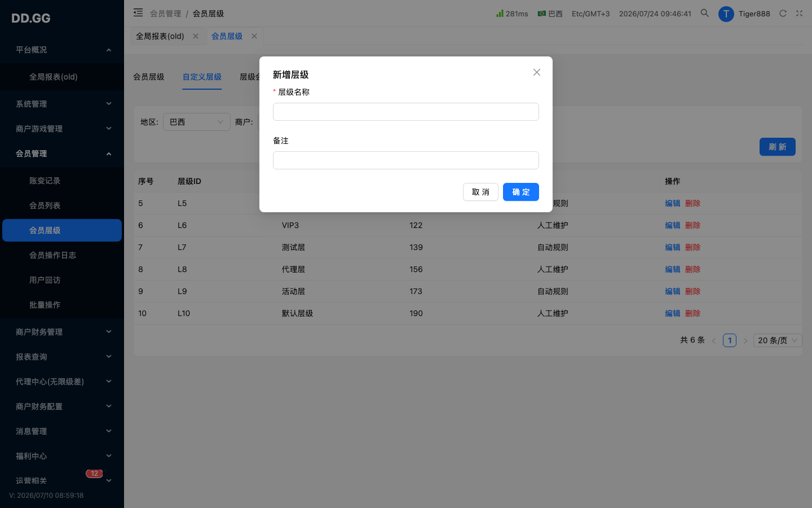Select 会员层级 in the sidebar
Viewport: 812px width, 508px height.
pos(62,230)
